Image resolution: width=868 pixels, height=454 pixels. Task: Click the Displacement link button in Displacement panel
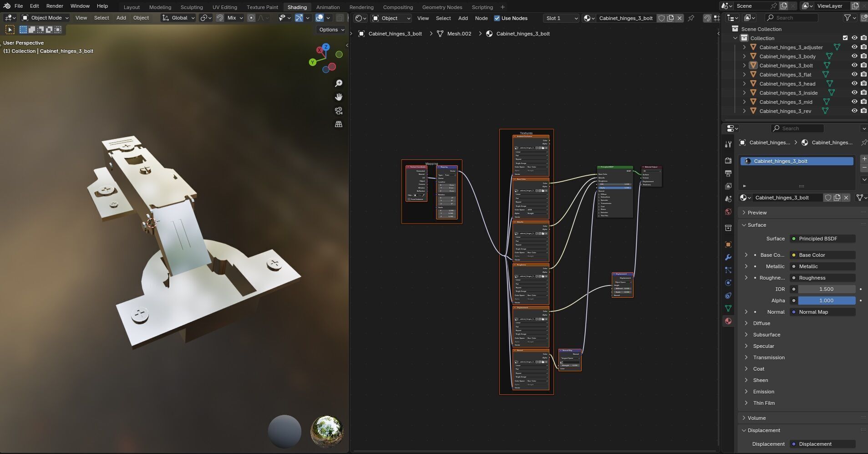pyautogui.click(x=822, y=444)
